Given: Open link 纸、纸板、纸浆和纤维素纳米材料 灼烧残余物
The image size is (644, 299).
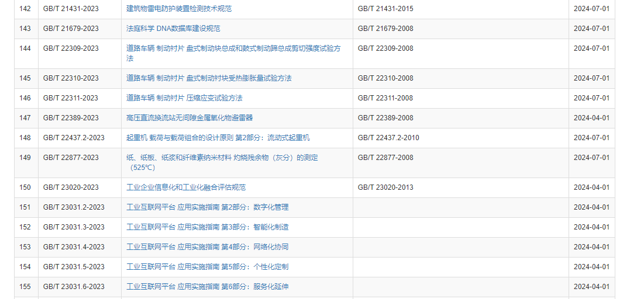Looking at the screenshot, I should point(222,162).
